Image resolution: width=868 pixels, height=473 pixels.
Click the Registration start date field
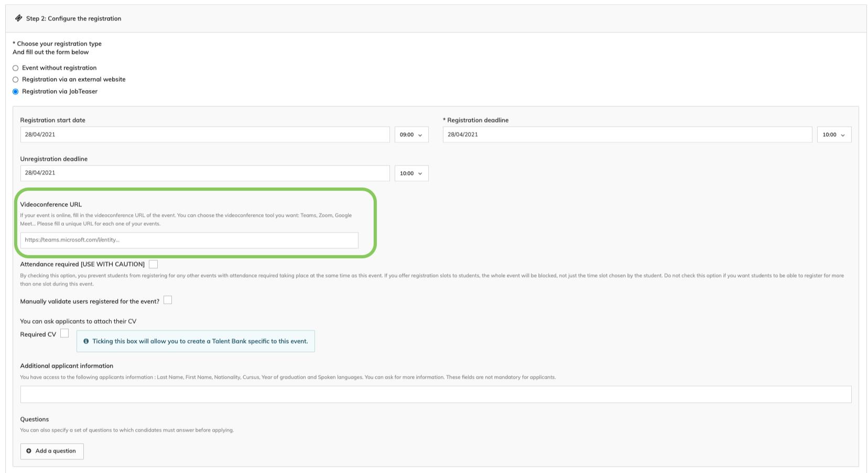tap(204, 135)
